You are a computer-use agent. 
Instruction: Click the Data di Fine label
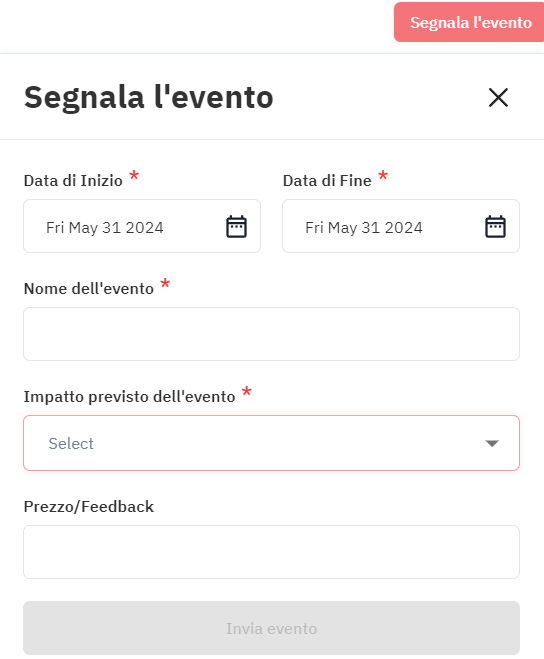327,181
